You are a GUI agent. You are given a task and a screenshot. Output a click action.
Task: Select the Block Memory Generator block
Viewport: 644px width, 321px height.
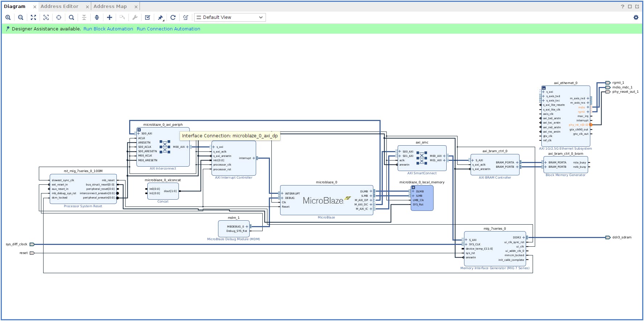(565, 164)
